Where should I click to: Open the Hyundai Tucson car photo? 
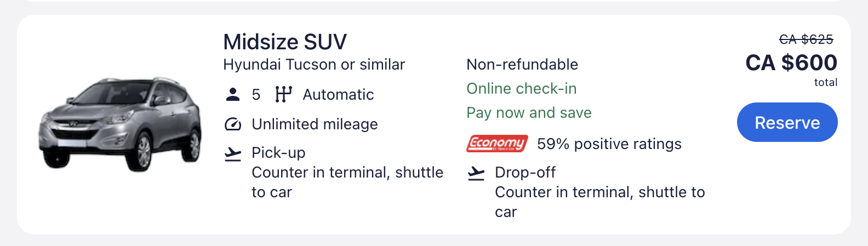pos(120,125)
